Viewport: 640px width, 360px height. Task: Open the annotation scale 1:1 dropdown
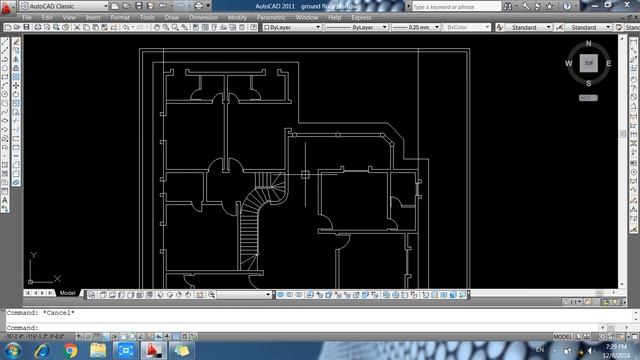(573, 302)
